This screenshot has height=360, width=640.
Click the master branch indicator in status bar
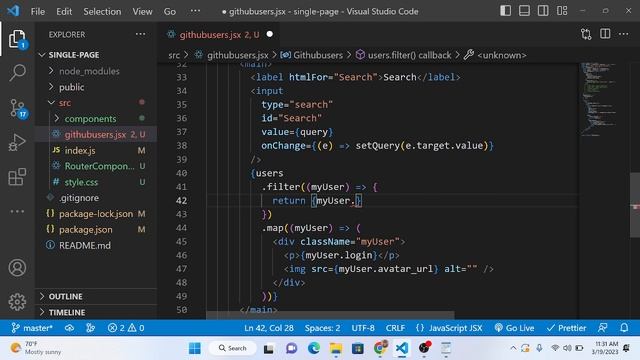[32, 328]
